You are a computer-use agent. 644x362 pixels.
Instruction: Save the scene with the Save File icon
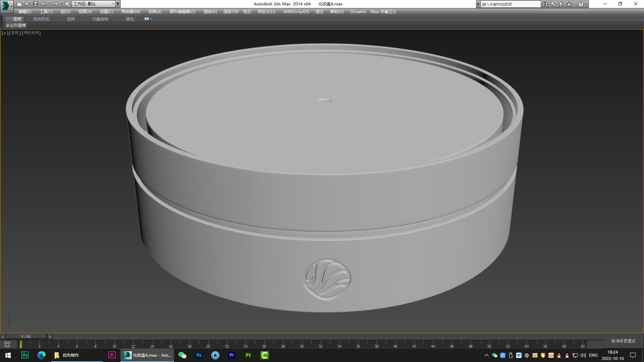35,4
